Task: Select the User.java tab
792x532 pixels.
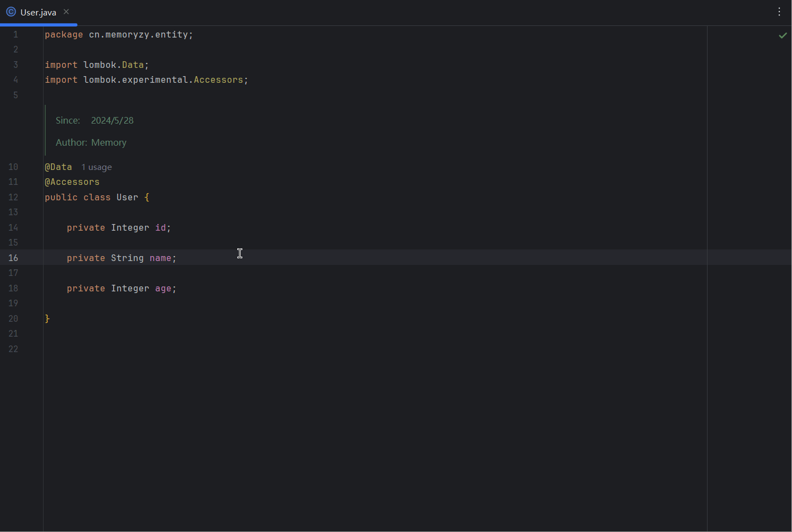Action: pos(38,12)
